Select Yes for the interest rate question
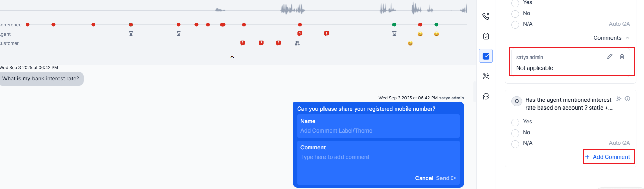644x189 pixels. tap(515, 122)
